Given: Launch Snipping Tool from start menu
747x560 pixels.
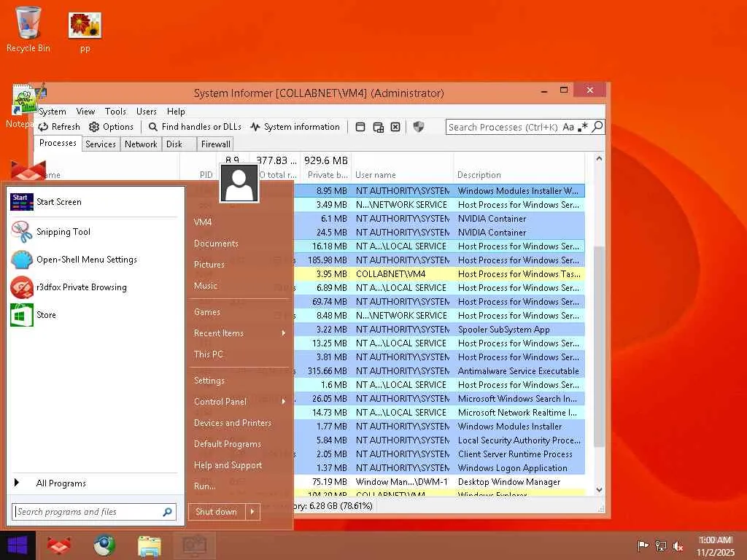Looking at the screenshot, I should click(93, 232).
